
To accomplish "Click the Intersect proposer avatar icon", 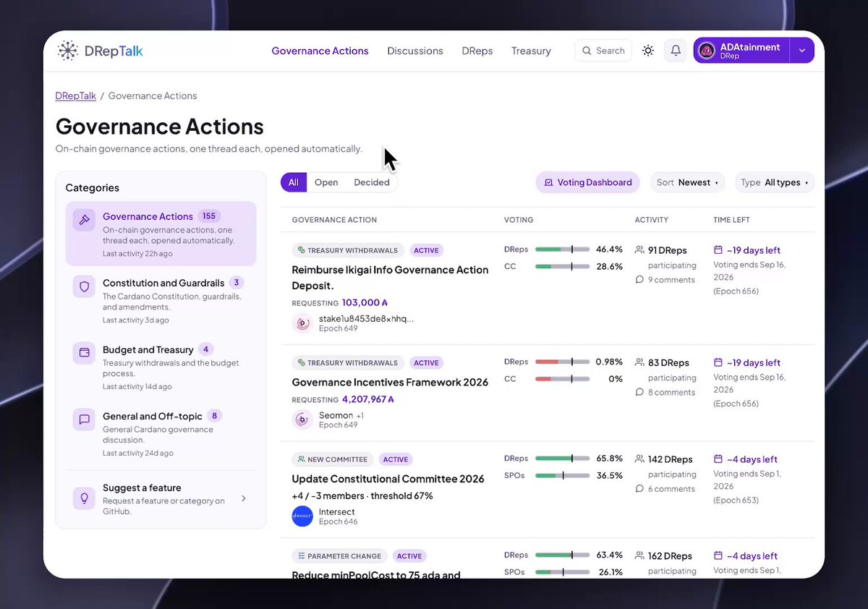I will click(302, 516).
